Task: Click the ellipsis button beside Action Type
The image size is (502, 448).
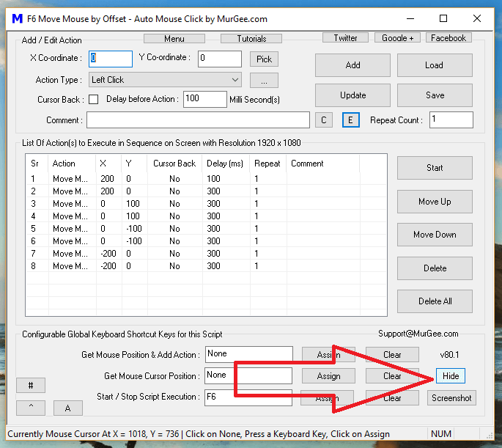Action: click(264, 81)
